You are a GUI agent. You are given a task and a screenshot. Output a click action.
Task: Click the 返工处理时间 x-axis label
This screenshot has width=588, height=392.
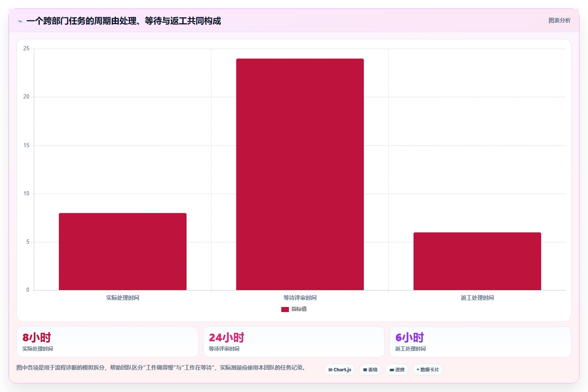click(477, 298)
